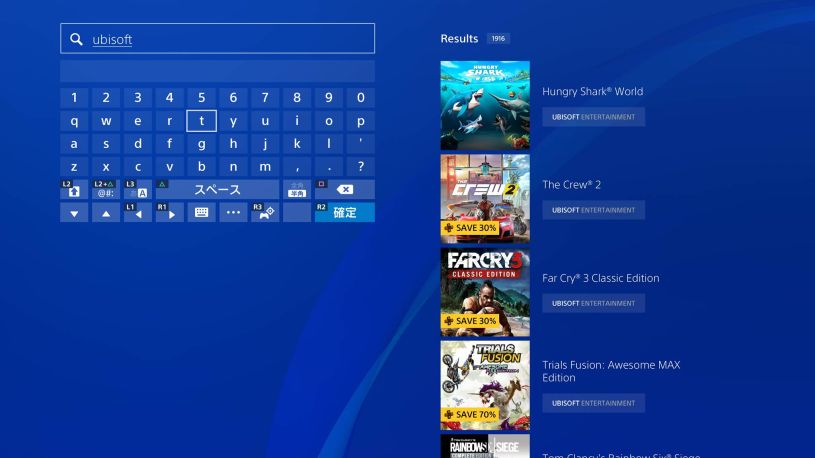Click the Hungry Shark World thumbnail
The image size is (815, 458).
click(485, 105)
